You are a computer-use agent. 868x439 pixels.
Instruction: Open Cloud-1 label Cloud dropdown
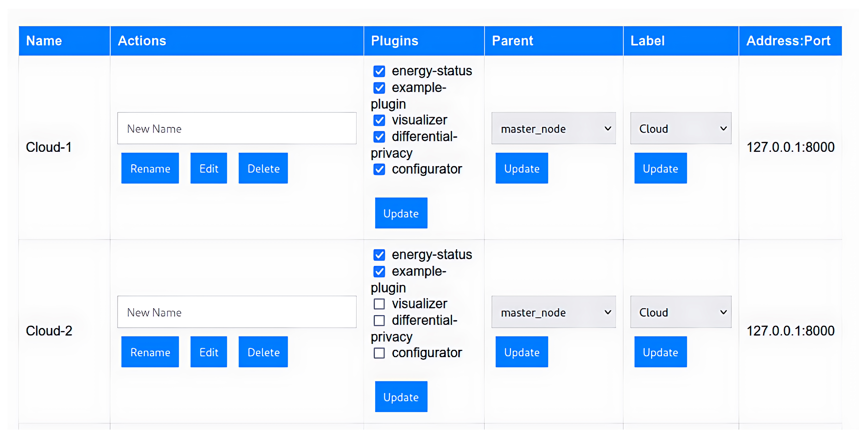click(681, 128)
